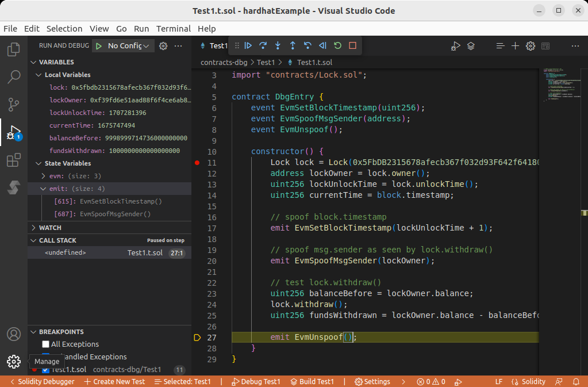Enable the All Exceptions breakpoint checkbox

click(46, 344)
